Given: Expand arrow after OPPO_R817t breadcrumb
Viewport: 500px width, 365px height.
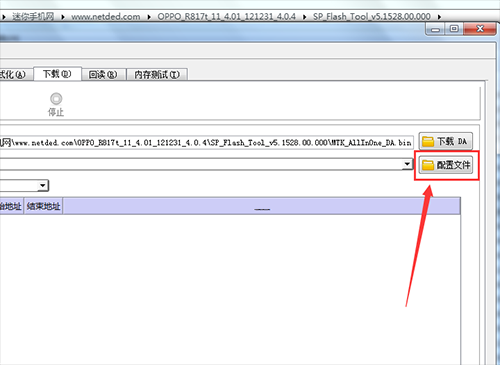Looking at the screenshot, I should coord(304,17).
